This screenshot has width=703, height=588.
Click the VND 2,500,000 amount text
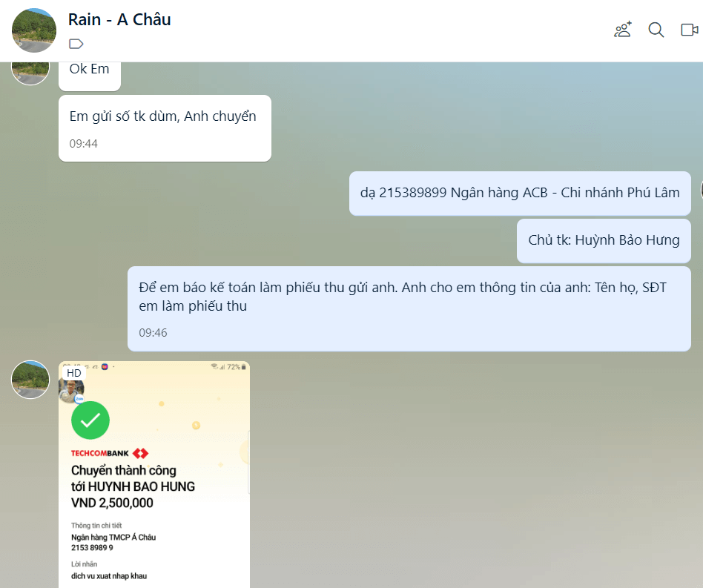112,503
